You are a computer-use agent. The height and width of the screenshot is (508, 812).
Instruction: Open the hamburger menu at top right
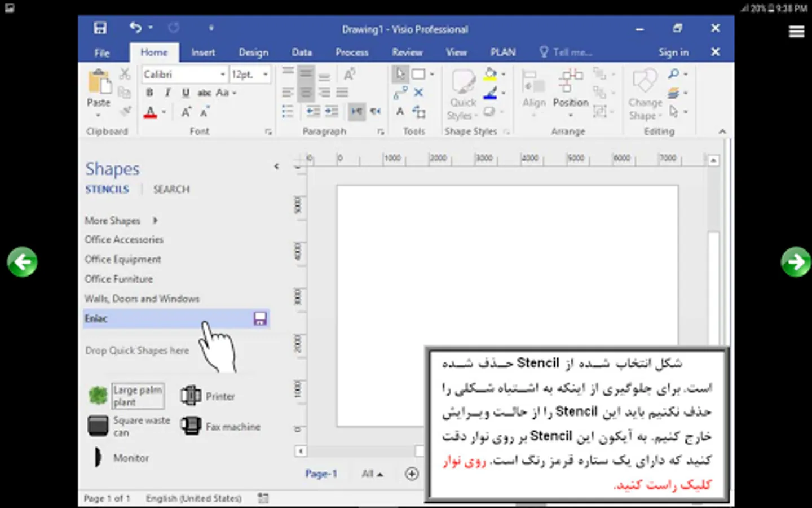(x=796, y=32)
